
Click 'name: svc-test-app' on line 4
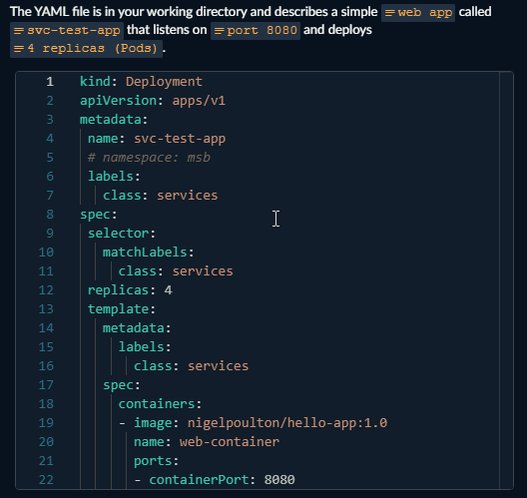pos(157,138)
